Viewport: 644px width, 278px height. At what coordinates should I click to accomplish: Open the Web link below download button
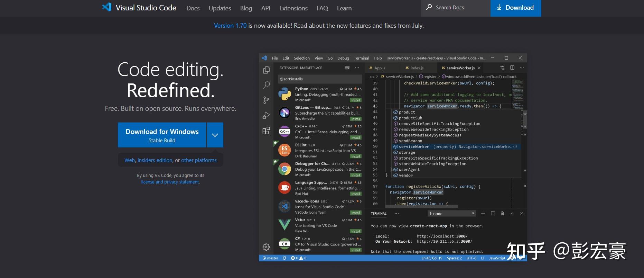pyautogui.click(x=130, y=160)
